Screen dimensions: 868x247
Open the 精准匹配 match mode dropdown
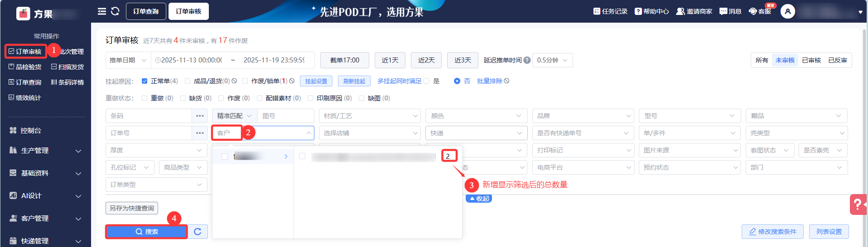point(235,116)
